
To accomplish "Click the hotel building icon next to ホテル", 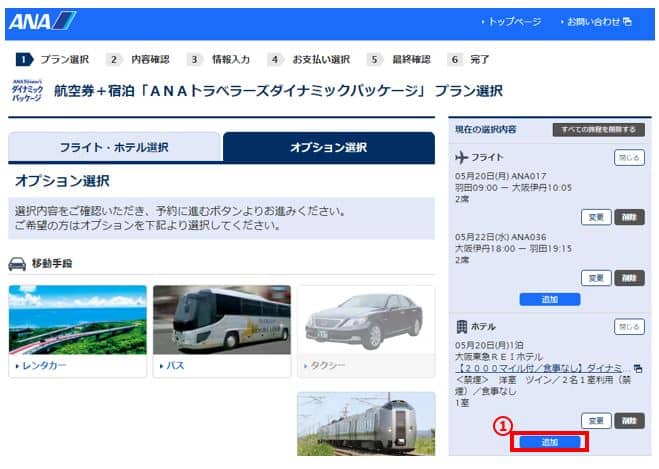I will pyautogui.click(x=462, y=326).
